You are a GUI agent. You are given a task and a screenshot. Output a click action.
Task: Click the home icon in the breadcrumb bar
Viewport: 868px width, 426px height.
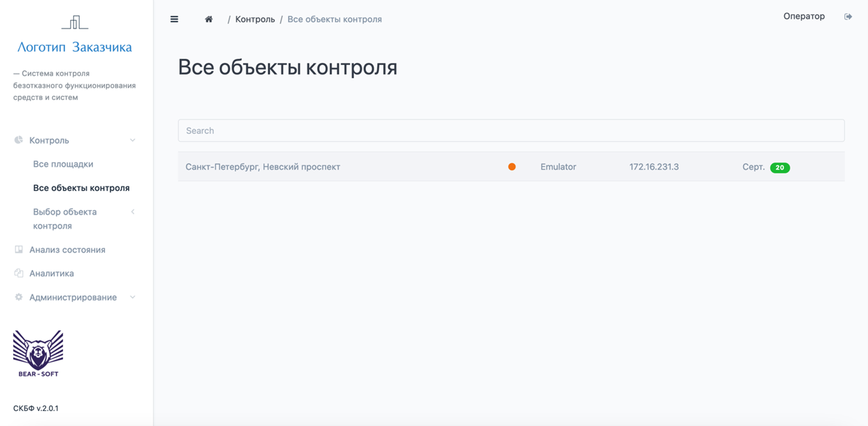(208, 19)
